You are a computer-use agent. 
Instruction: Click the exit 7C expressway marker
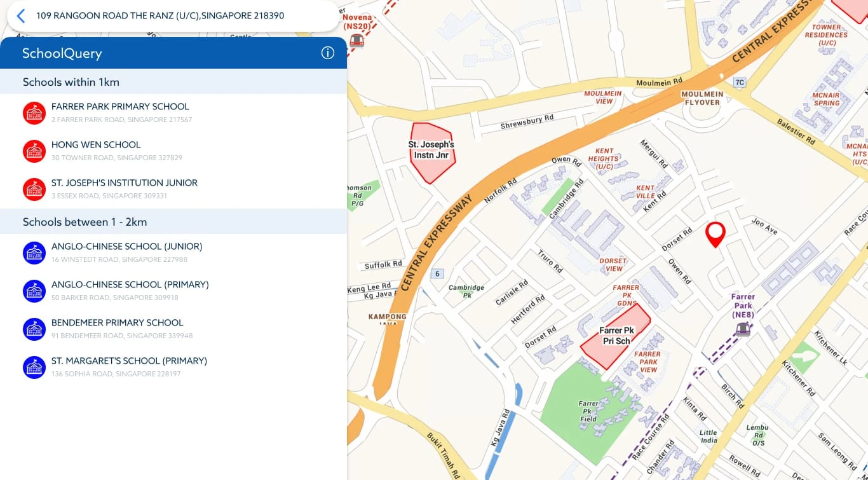(x=739, y=82)
